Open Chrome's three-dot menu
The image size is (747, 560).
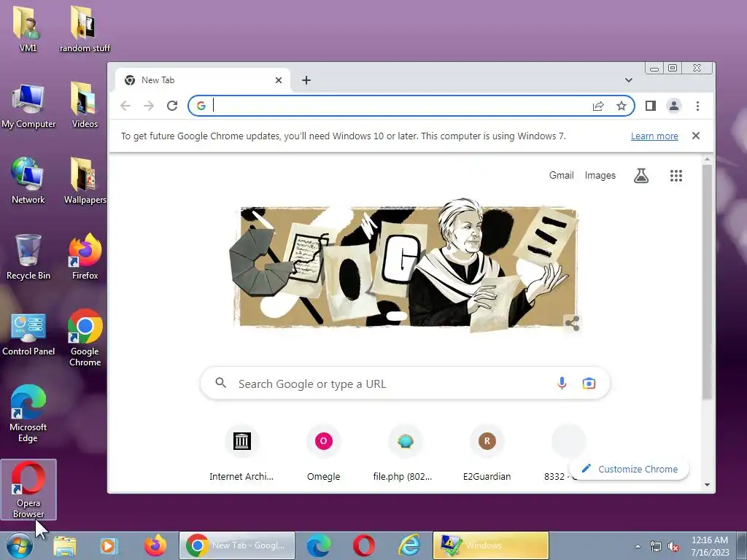pos(697,106)
